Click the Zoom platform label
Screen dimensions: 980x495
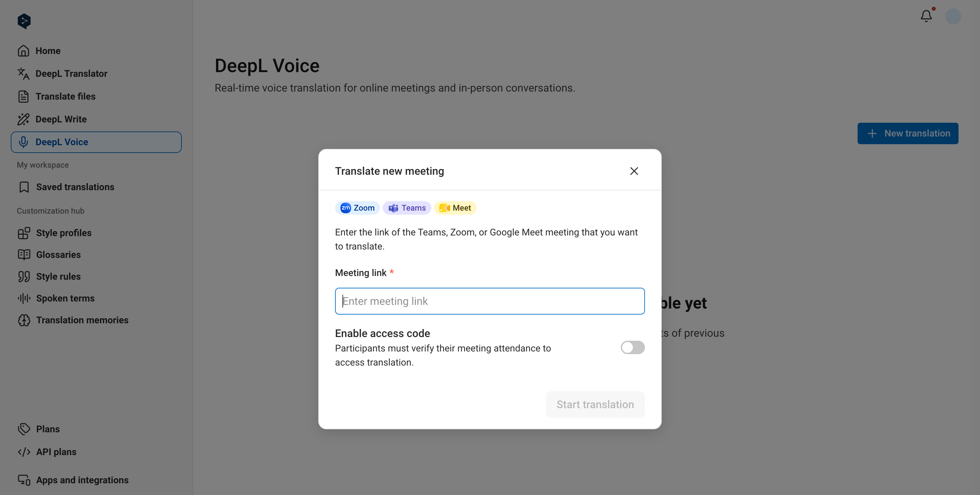click(364, 208)
